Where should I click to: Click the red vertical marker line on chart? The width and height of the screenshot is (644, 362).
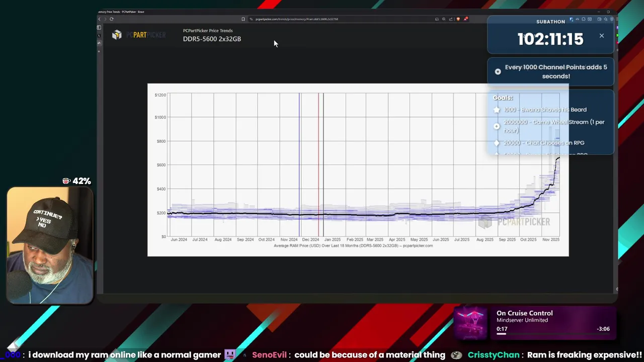[x=318, y=164]
